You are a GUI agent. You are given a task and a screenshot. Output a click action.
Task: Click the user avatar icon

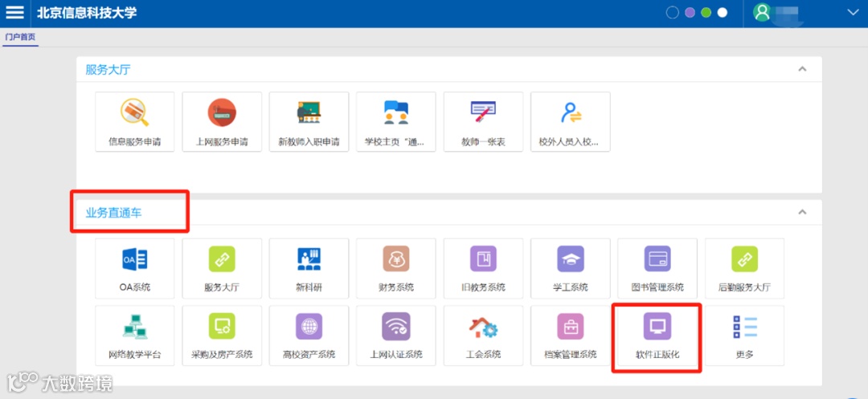click(762, 12)
